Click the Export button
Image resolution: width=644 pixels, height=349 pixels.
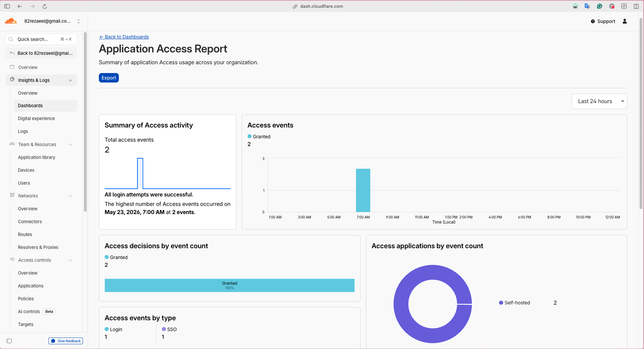pos(109,78)
